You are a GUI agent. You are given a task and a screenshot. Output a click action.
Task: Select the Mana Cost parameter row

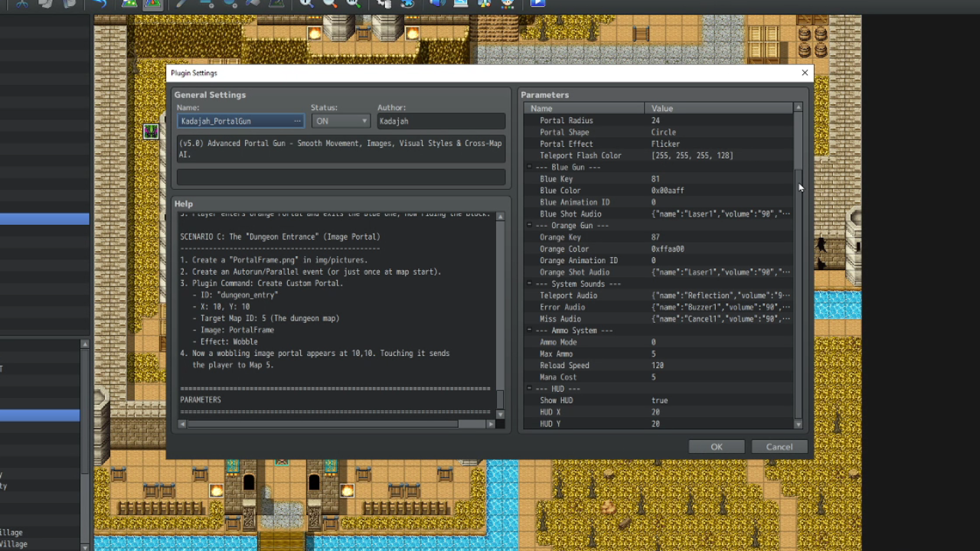658,377
